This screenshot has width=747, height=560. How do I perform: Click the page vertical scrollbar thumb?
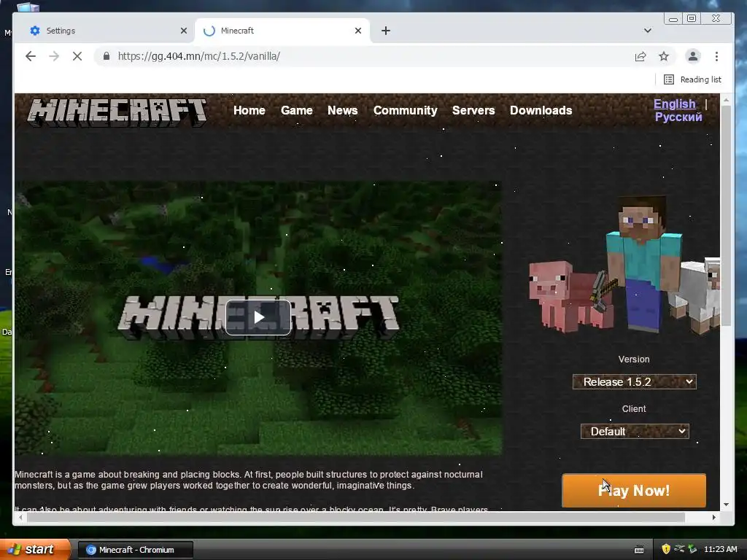tap(726, 215)
